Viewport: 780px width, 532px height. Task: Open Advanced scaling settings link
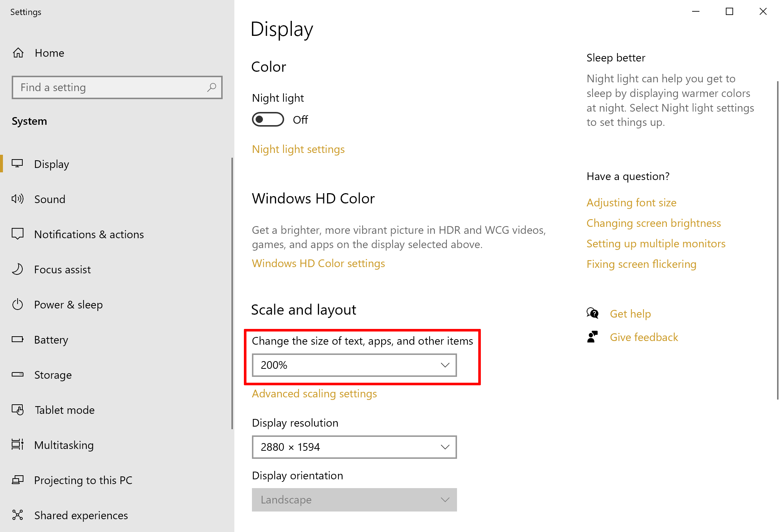click(314, 394)
